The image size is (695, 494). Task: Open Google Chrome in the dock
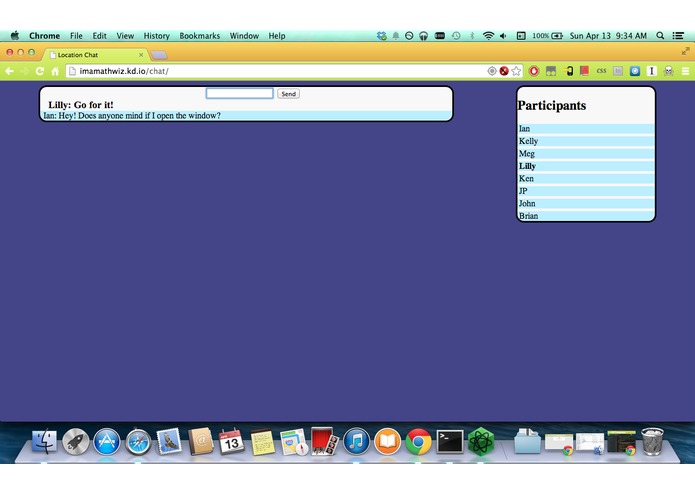(418, 441)
